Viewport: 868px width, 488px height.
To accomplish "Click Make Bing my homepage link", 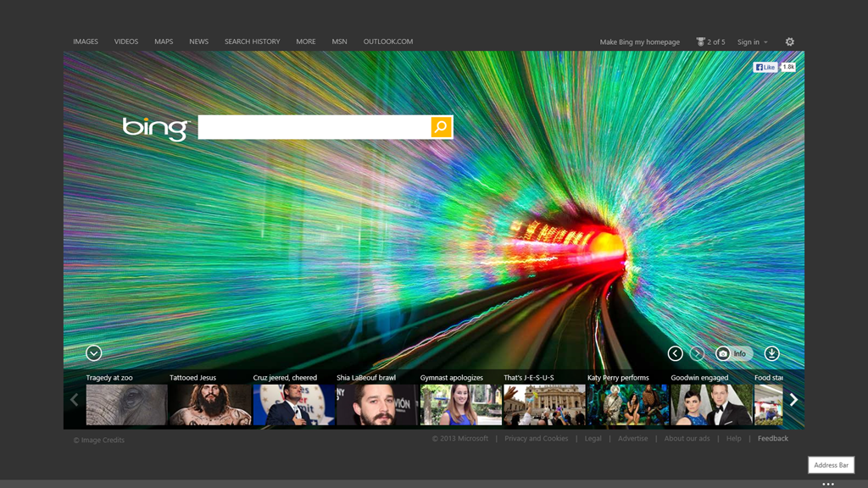I will pyautogui.click(x=639, y=42).
